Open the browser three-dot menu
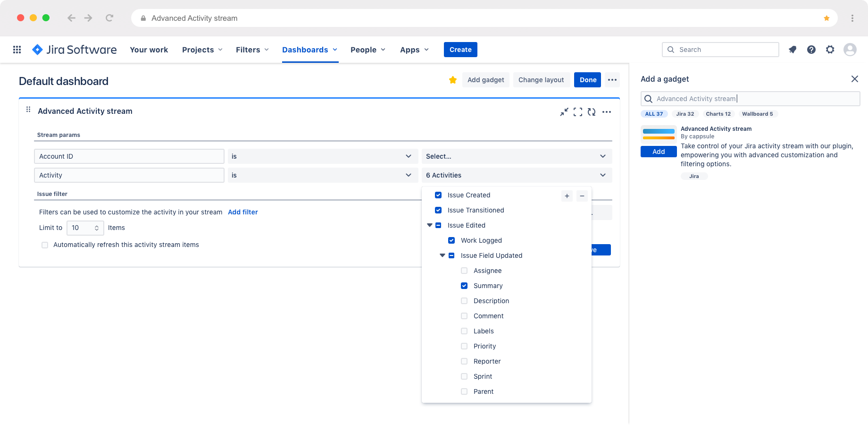The width and height of the screenshot is (868, 425). (x=852, y=18)
